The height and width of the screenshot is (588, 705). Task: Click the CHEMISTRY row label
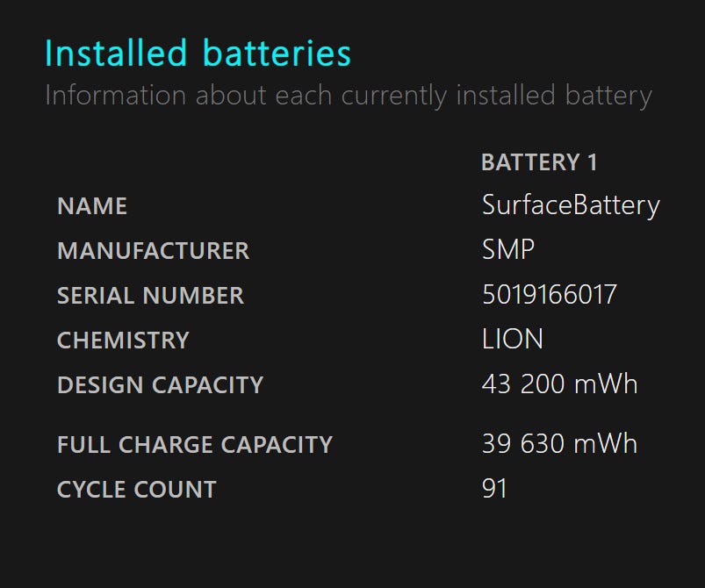(123, 341)
